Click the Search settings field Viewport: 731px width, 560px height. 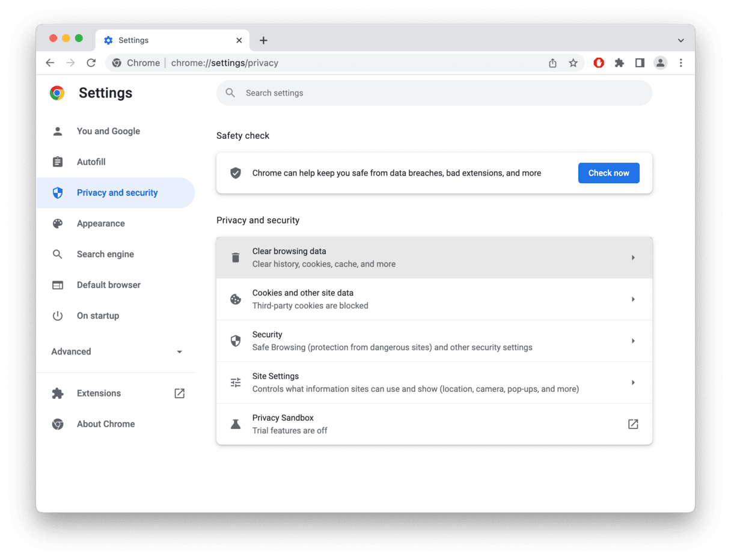click(433, 93)
